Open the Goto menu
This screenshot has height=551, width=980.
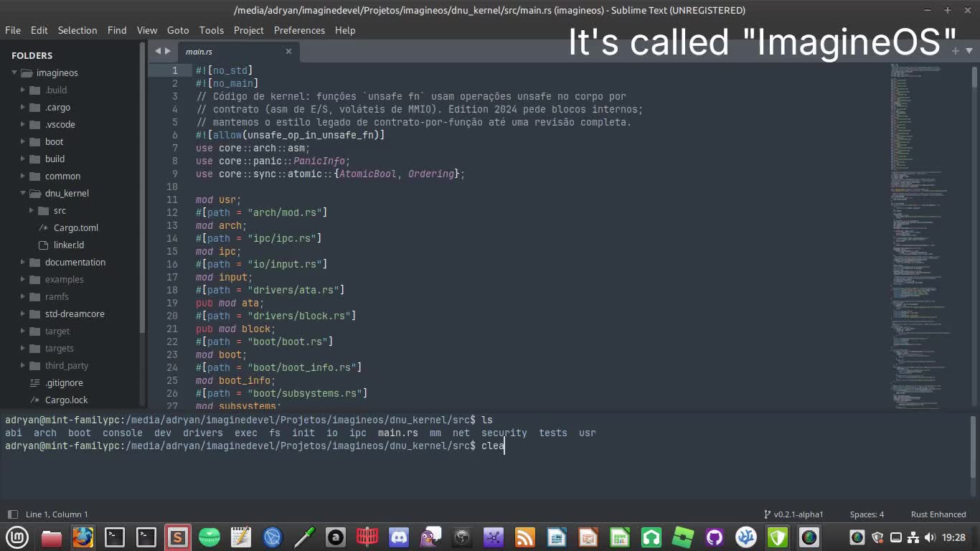point(178,30)
